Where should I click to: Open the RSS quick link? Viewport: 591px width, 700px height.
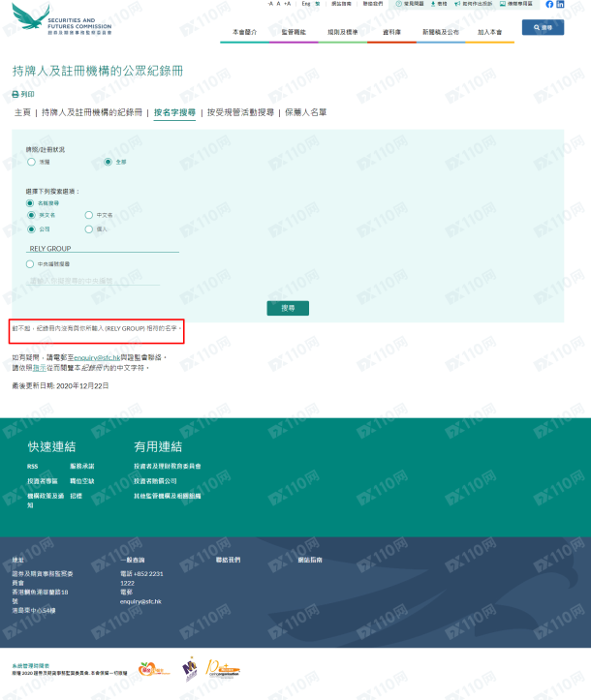(32, 467)
